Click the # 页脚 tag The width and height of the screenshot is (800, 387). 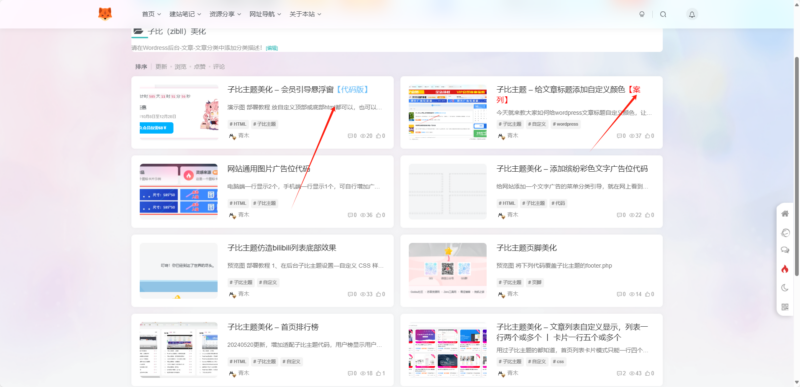click(x=535, y=282)
